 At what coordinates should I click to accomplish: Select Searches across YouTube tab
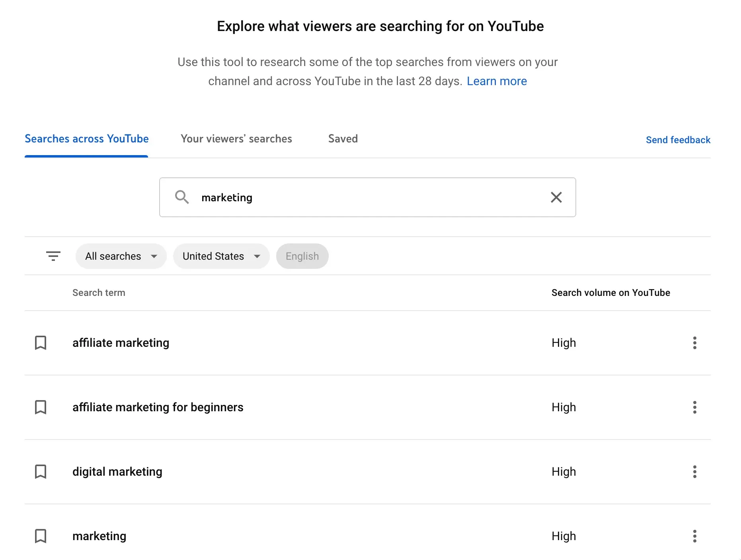(x=87, y=139)
